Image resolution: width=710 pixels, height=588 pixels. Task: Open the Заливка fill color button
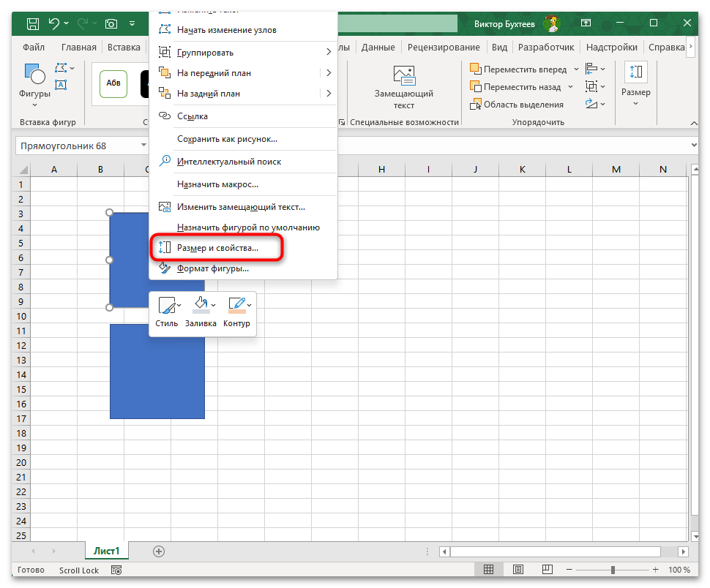[x=201, y=312]
